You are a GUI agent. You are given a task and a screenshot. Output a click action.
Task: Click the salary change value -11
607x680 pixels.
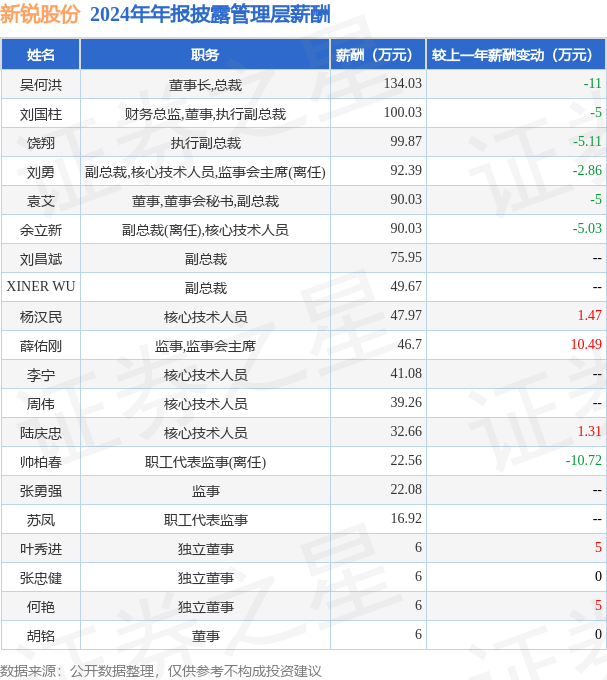click(x=592, y=83)
